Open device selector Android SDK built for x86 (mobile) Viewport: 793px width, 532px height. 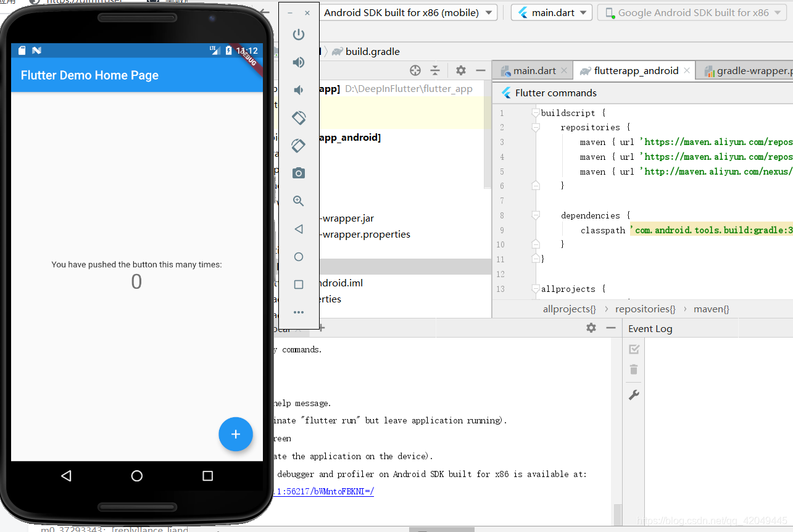pos(408,12)
